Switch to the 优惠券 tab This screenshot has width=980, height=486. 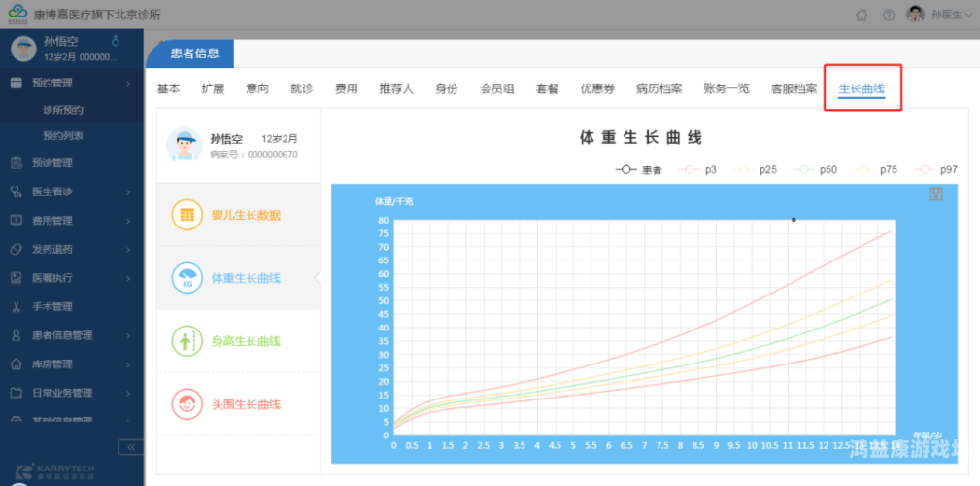point(597,88)
